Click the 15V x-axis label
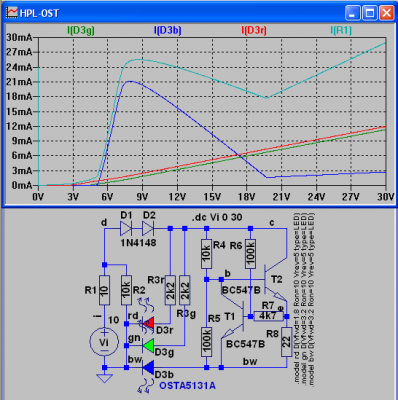Screen dimensions: 398x400 pos(212,197)
